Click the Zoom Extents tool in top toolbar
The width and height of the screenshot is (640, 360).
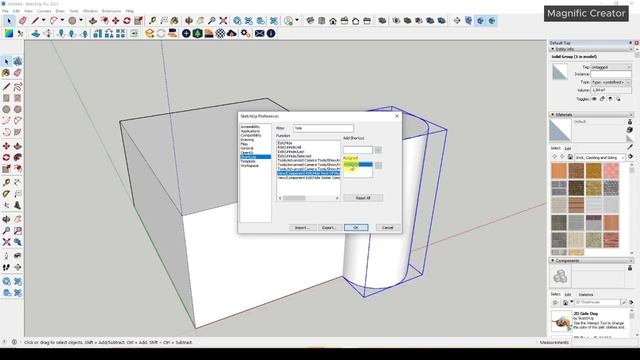(x=223, y=20)
